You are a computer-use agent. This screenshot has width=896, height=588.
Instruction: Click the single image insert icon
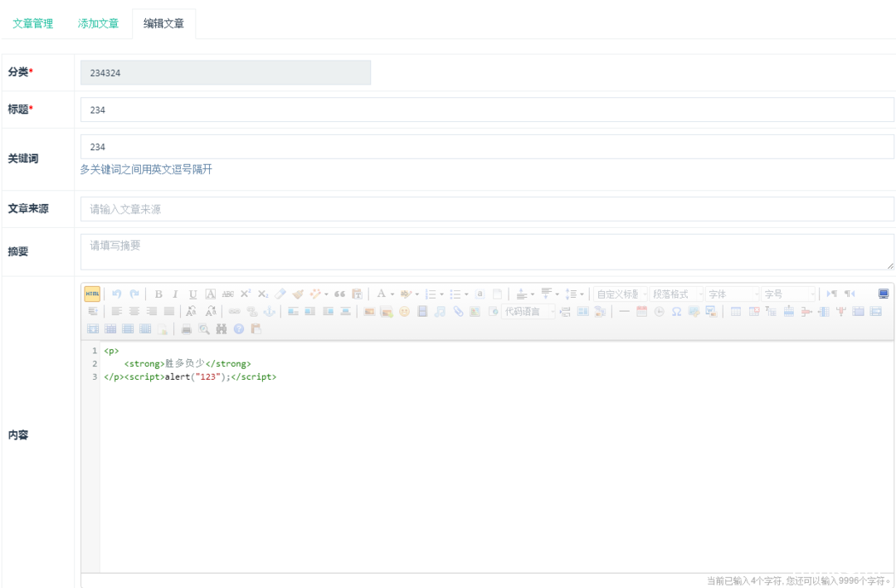pyautogui.click(x=369, y=312)
